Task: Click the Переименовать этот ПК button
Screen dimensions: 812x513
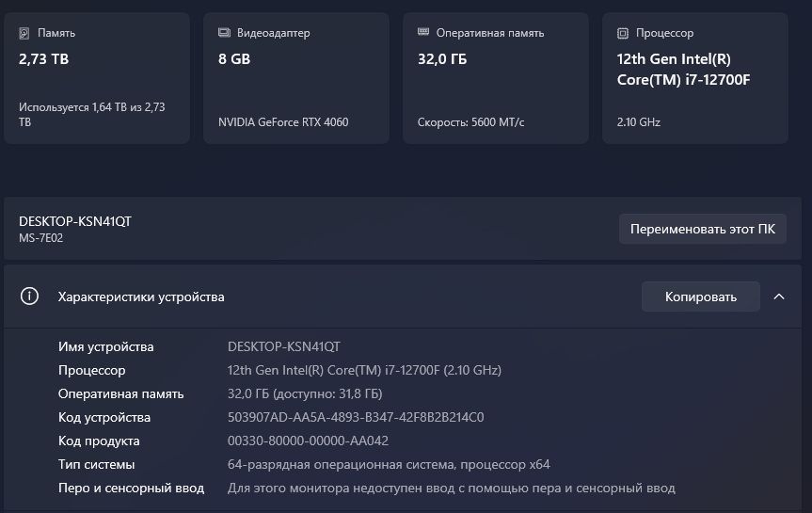Action: point(703,229)
